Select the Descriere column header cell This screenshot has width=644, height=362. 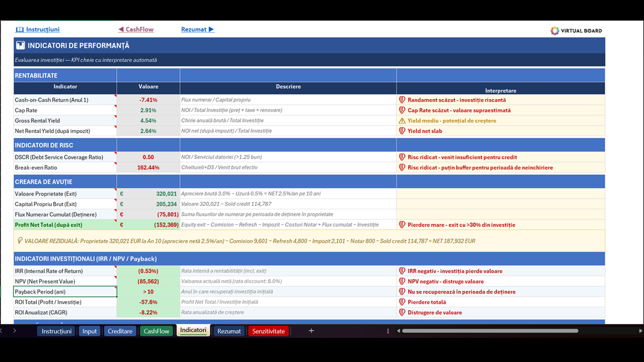click(x=288, y=88)
